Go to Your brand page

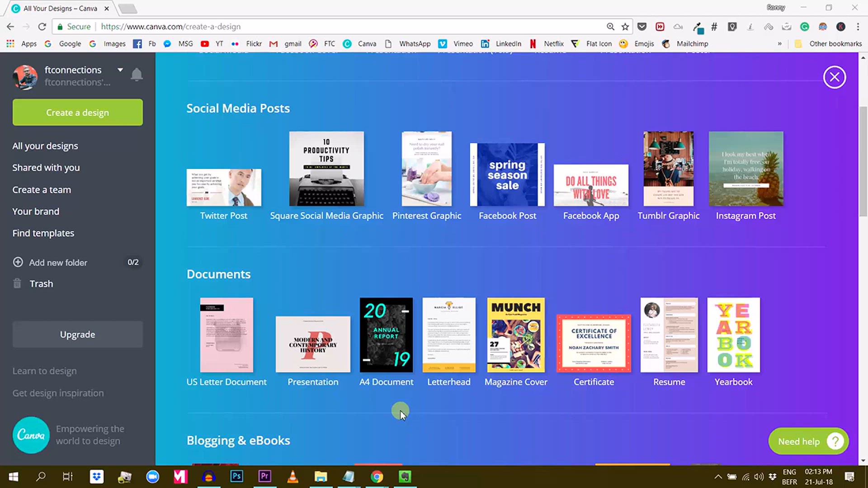click(x=36, y=211)
